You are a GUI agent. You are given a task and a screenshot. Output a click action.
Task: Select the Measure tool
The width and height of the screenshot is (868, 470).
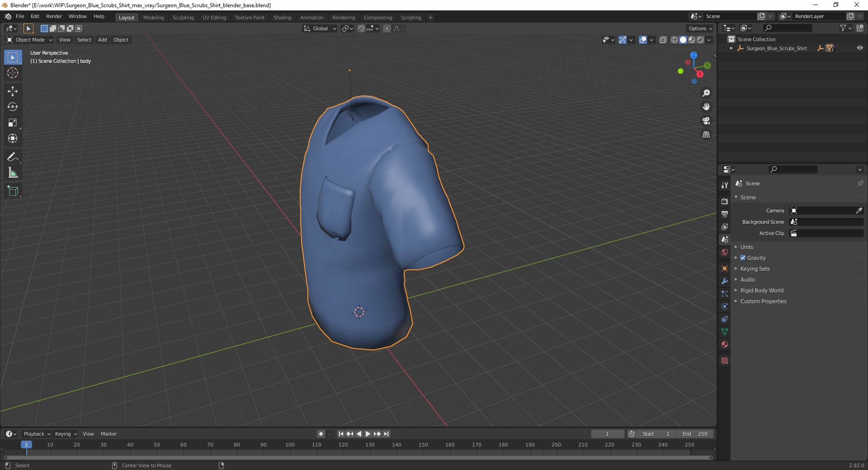(13, 173)
